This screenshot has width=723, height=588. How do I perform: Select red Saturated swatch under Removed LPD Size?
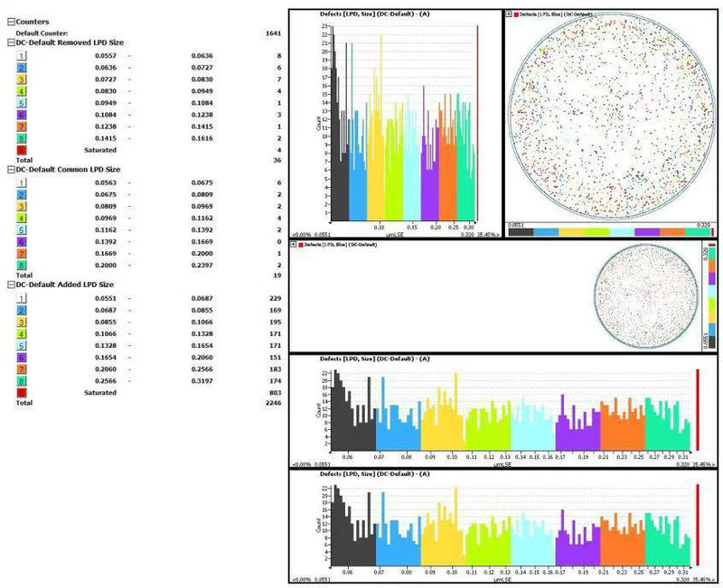(21, 150)
